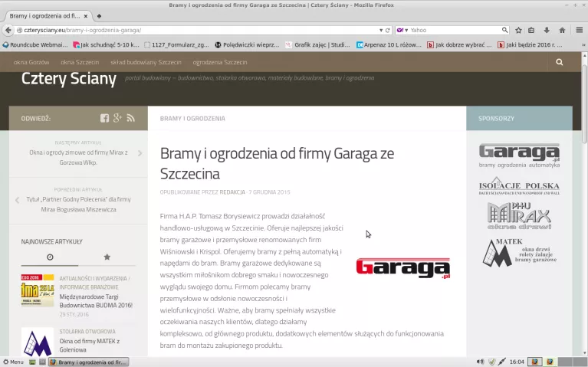Image resolution: width=588 pixels, height=367 pixels.
Task: Click the MATEK article thumbnail
Action: click(38, 342)
